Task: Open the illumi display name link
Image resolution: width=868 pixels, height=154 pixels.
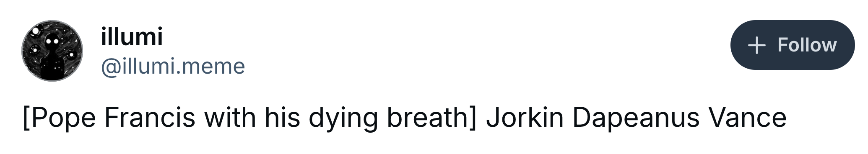Action: [x=132, y=36]
